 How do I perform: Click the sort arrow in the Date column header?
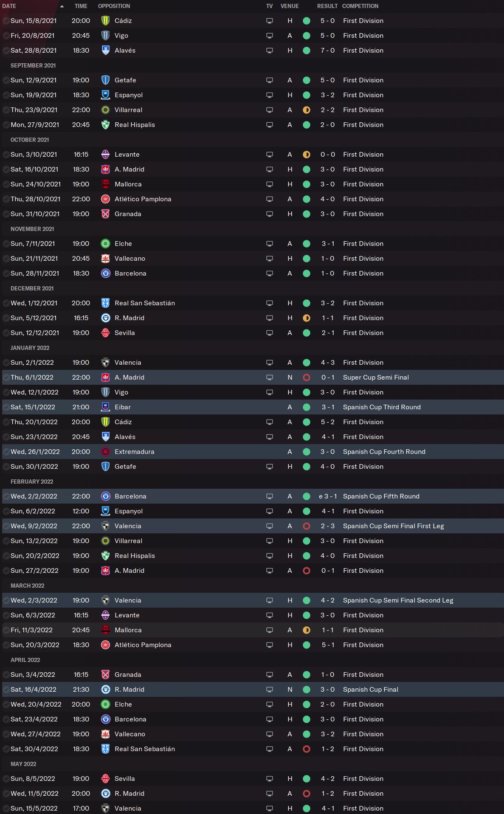[62, 6]
